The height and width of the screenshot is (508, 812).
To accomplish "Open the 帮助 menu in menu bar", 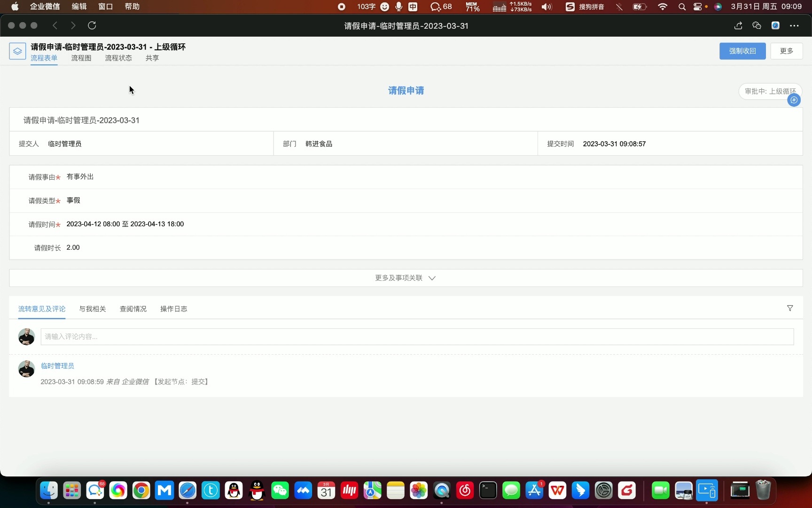I will pos(131,7).
